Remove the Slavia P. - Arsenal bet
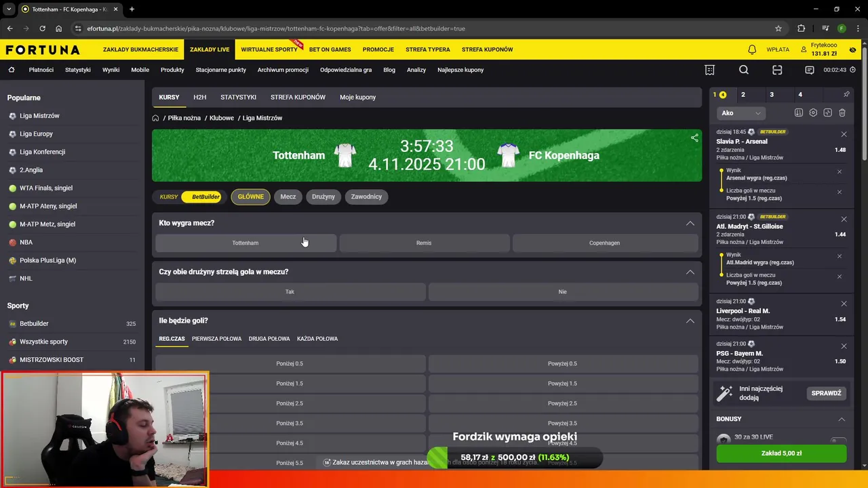The width and height of the screenshot is (868, 488). [844, 134]
